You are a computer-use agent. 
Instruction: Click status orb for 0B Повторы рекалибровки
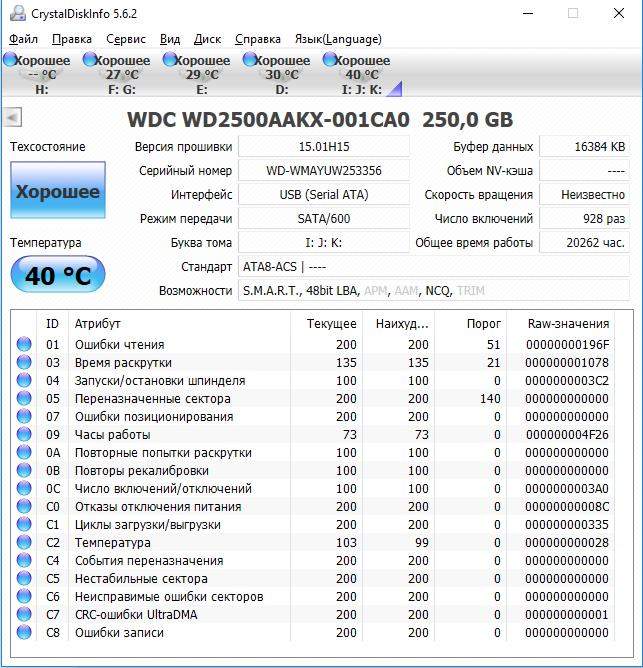click(24, 470)
